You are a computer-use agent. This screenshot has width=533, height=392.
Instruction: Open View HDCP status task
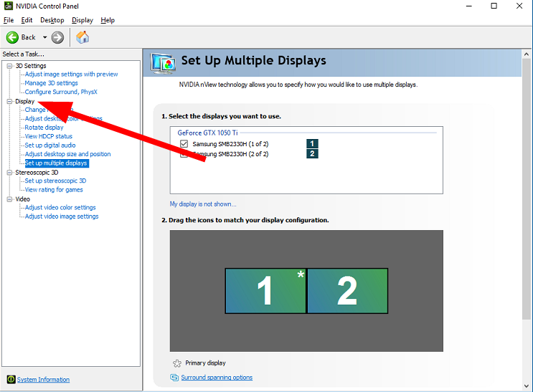click(48, 136)
